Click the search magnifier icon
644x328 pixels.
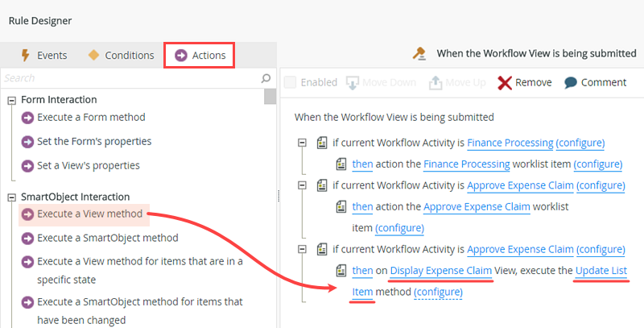(266, 78)
